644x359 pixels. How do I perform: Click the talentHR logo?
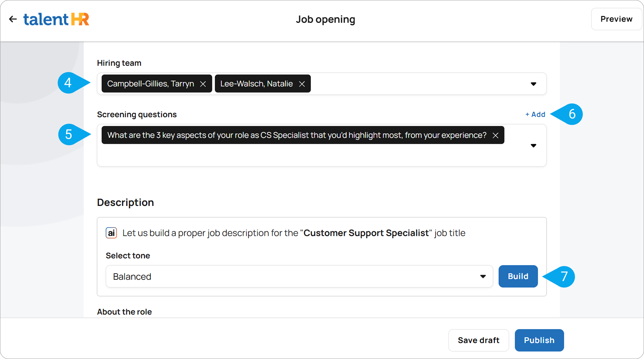tap(56, 19)
